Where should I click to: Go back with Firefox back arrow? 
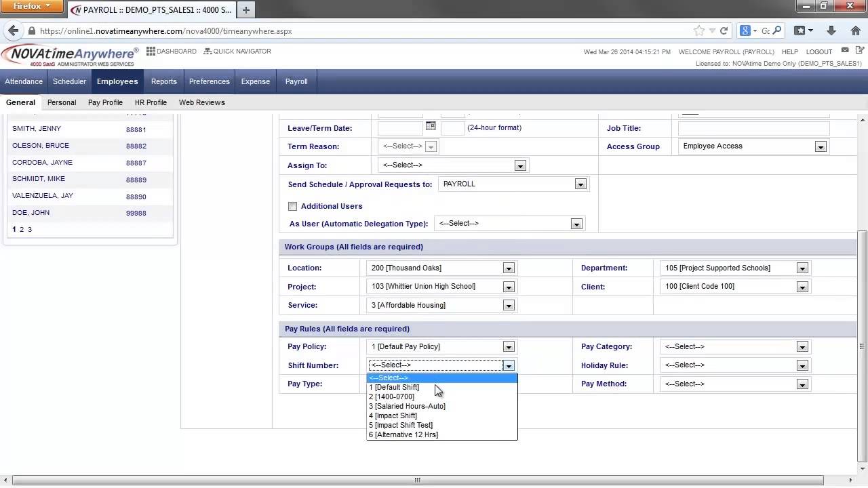tap(13, 30)
